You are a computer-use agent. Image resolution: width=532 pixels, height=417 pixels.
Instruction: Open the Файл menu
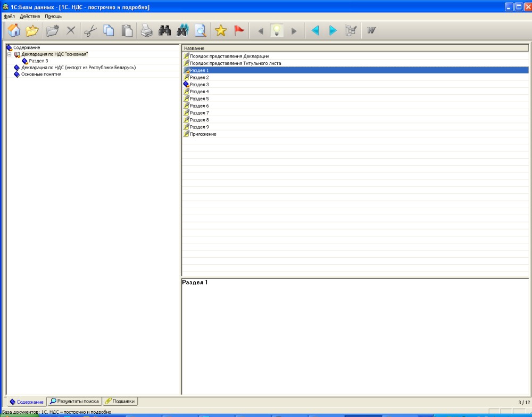tap(9, 17)
